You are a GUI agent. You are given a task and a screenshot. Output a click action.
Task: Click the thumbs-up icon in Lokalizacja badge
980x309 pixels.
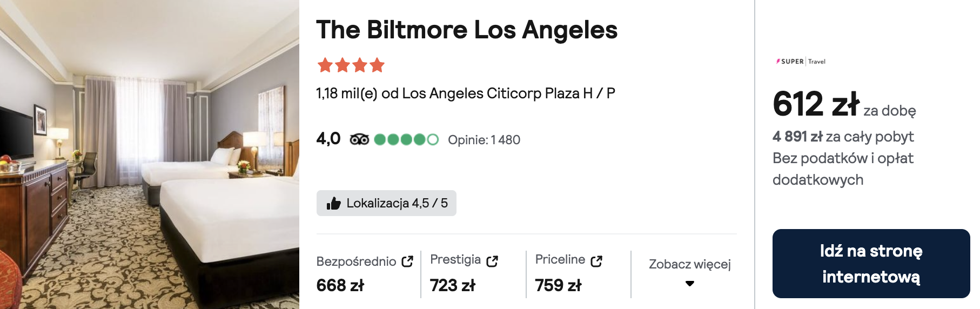click(x=334, y=203)
